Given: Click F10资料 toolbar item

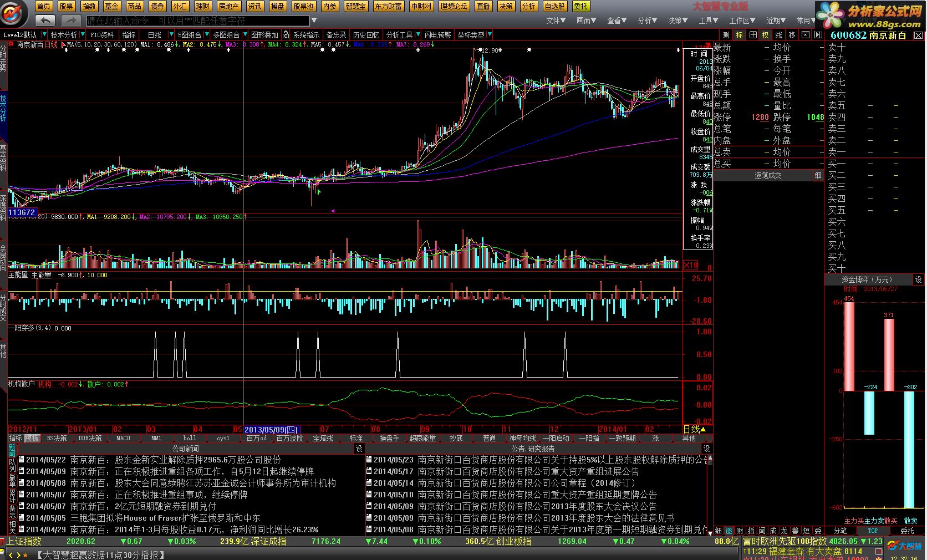Looking at the screenshot, I should pyautogui.click(x=102, y=35).
